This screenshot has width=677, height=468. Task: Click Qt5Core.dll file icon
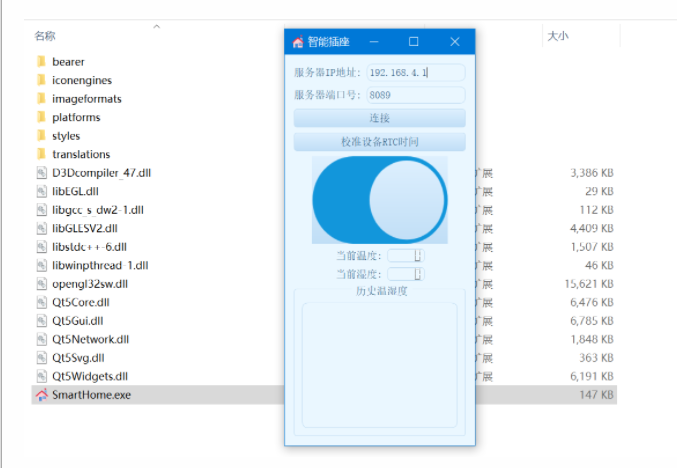click(x=41, y=302)
